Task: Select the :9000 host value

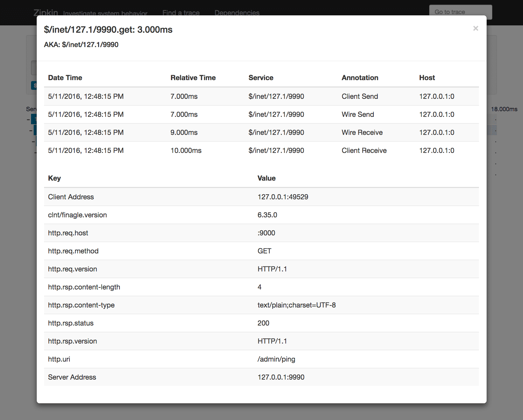Action: point(266,233)
